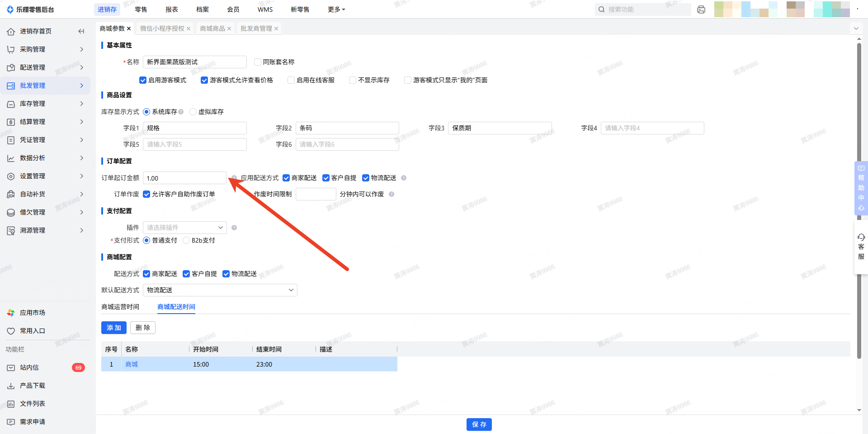Switch to the 商城商品 tab
This screenshot has width=868, height=434.
212,29
